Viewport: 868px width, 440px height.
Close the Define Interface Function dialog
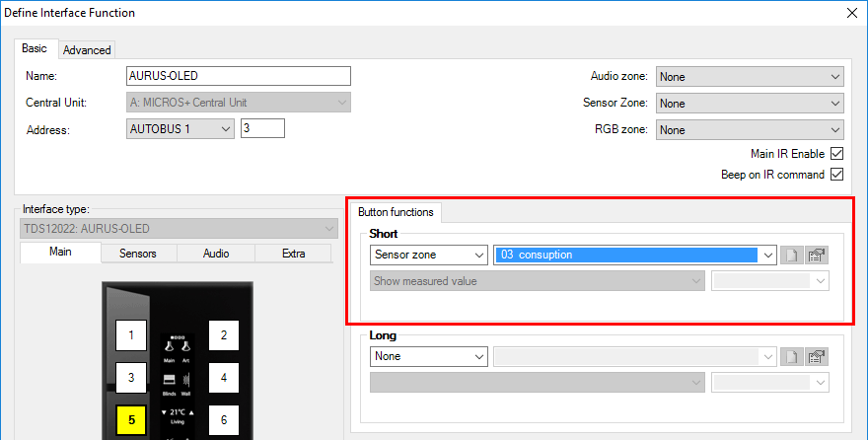pyautogui.click(x=852, y=13)
